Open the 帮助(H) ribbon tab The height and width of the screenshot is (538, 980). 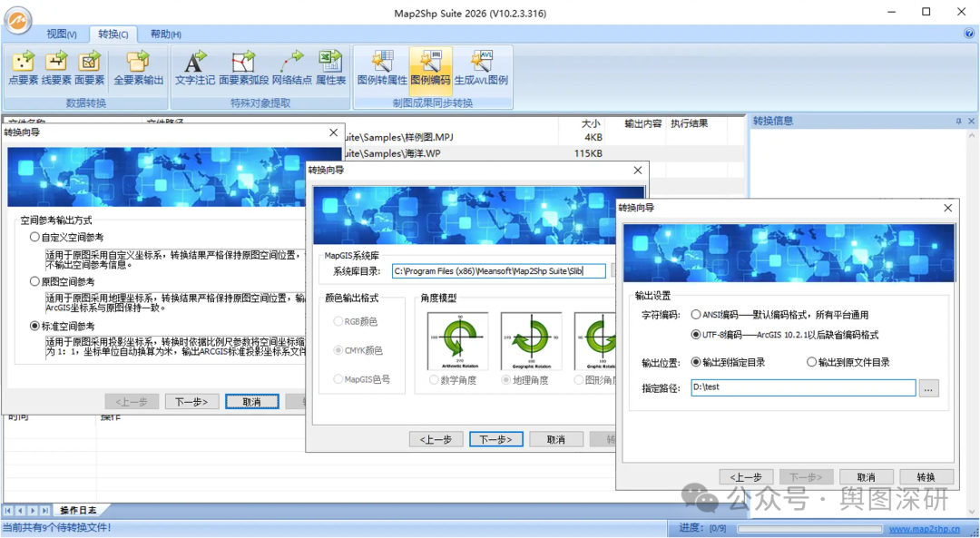click(164, 34)
